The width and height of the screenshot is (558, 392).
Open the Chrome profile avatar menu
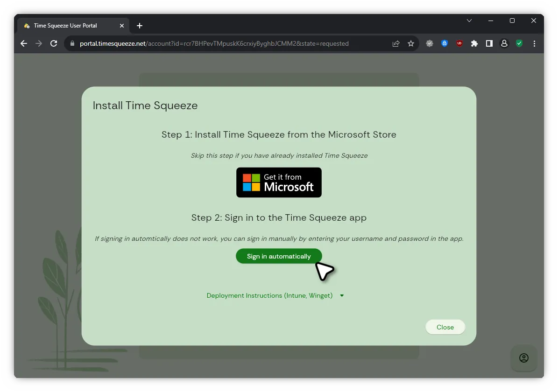pos(504,43)
